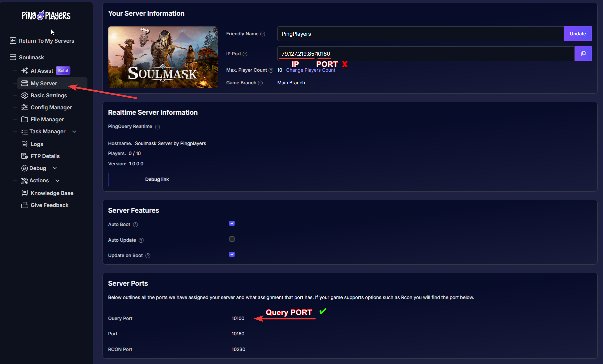Open Logs in sidebar
Screen dimensions: 603x364
coord(37,144)
